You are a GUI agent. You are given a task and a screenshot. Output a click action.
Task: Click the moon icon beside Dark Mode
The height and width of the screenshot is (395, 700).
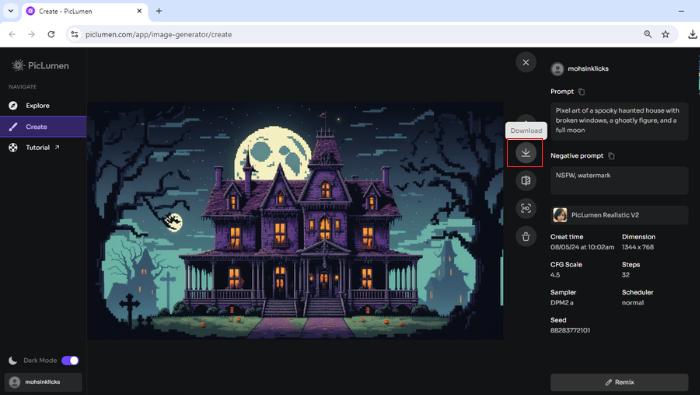point(13,360)
